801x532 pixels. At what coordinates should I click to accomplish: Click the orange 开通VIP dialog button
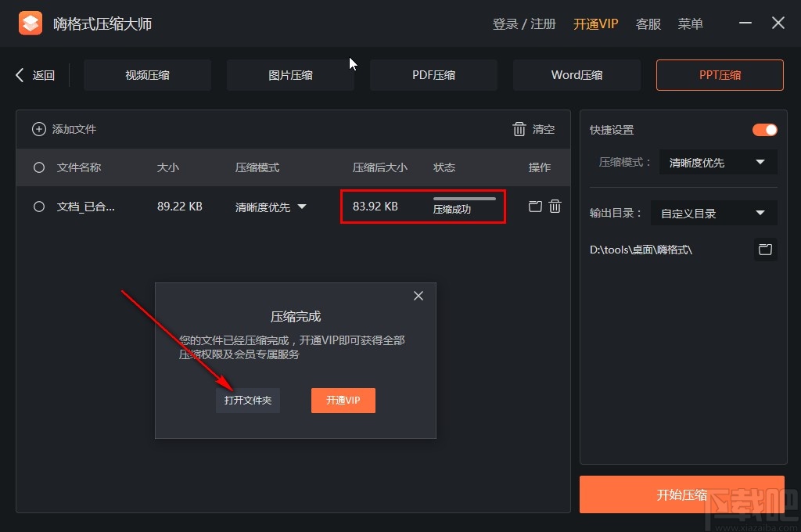pos(343,400)
